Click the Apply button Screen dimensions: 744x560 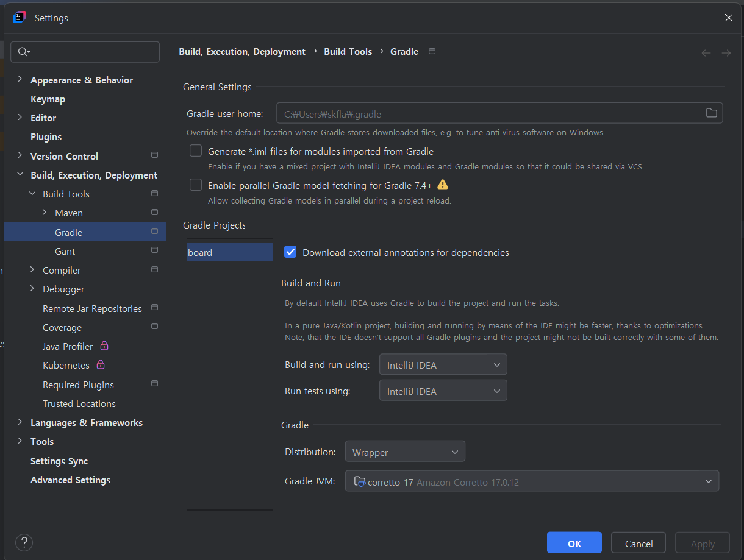pos(703,544)
